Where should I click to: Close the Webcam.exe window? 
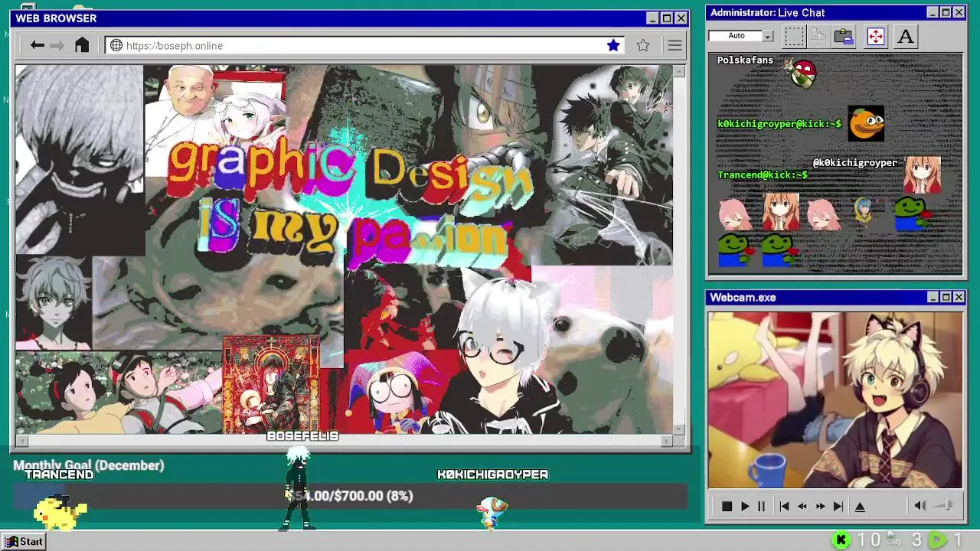pyautogui.click(x=959, y=297)
